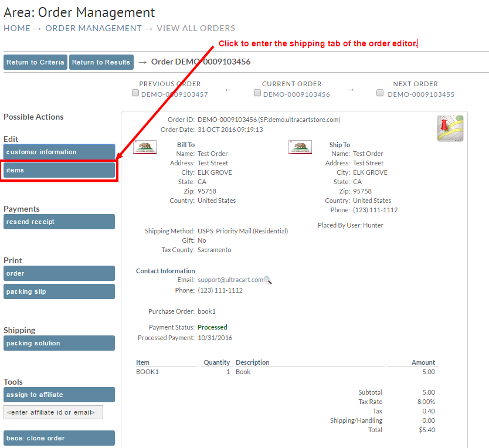Open current order link DEMO-0009103456
This screenshot has width=489, height=448.
(297, 94)
